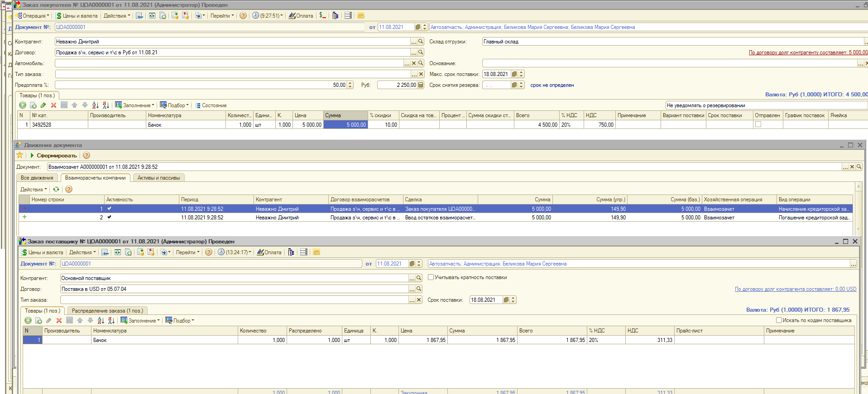Sort descending in customer order goods toolbar
This screenshot has width=868, height=394.
(106, 105)
